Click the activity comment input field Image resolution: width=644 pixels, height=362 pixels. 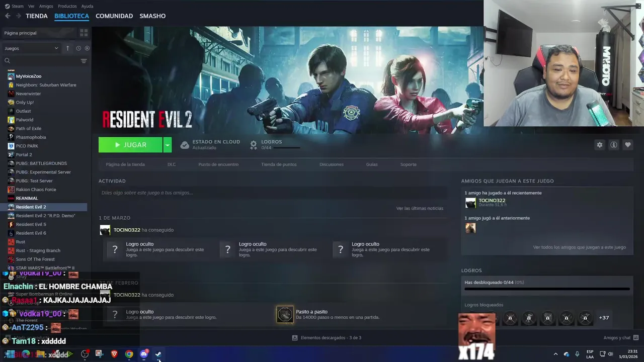pos(273,193)
